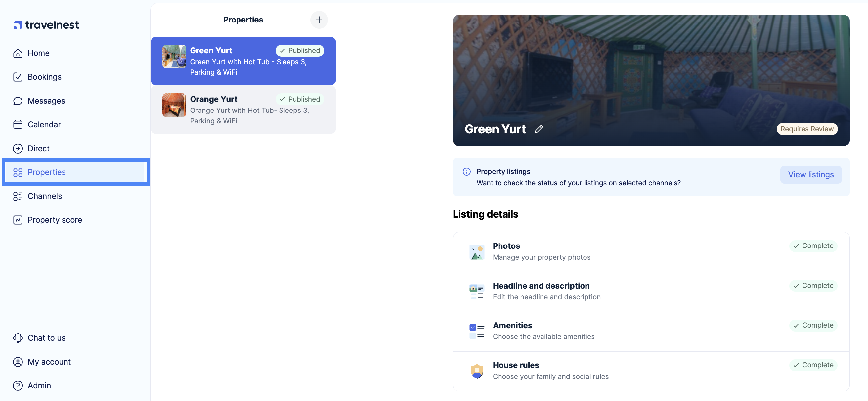Click the pencil icon beside Green Yurt title

tap(539, 129)
